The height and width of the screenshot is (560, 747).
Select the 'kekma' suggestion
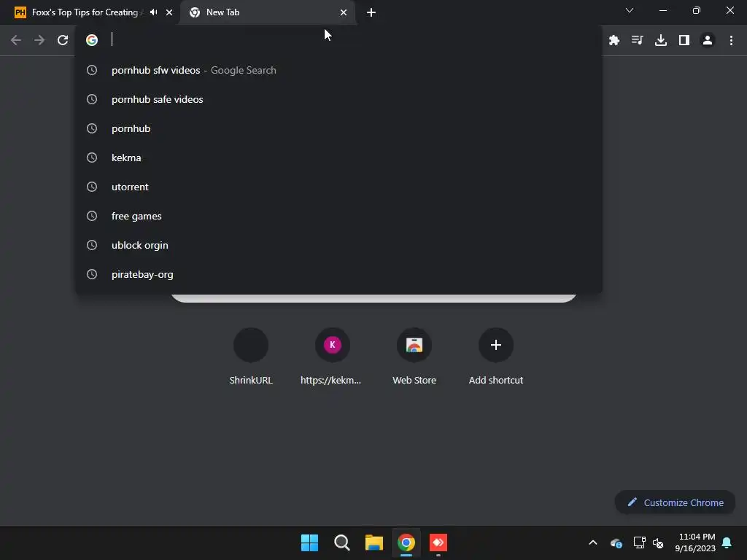click(338, 157)
